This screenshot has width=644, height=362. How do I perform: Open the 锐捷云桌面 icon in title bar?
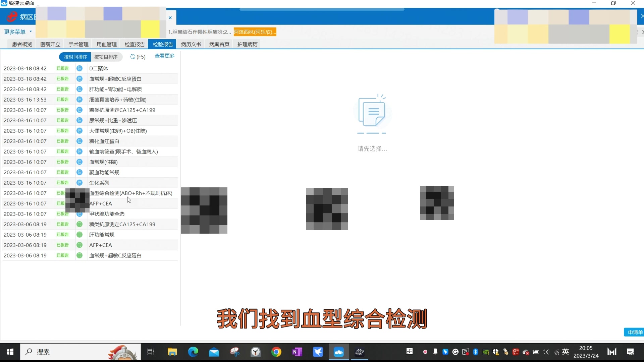4,3
